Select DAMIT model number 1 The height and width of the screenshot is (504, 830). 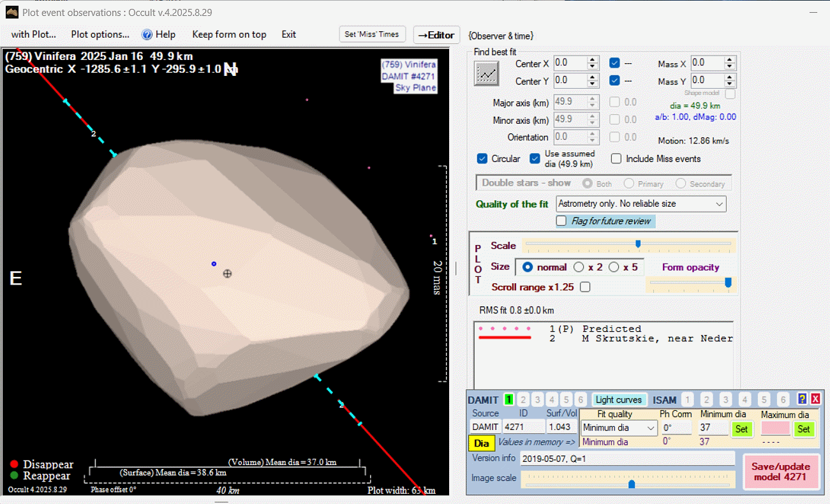tap(508, 400)
